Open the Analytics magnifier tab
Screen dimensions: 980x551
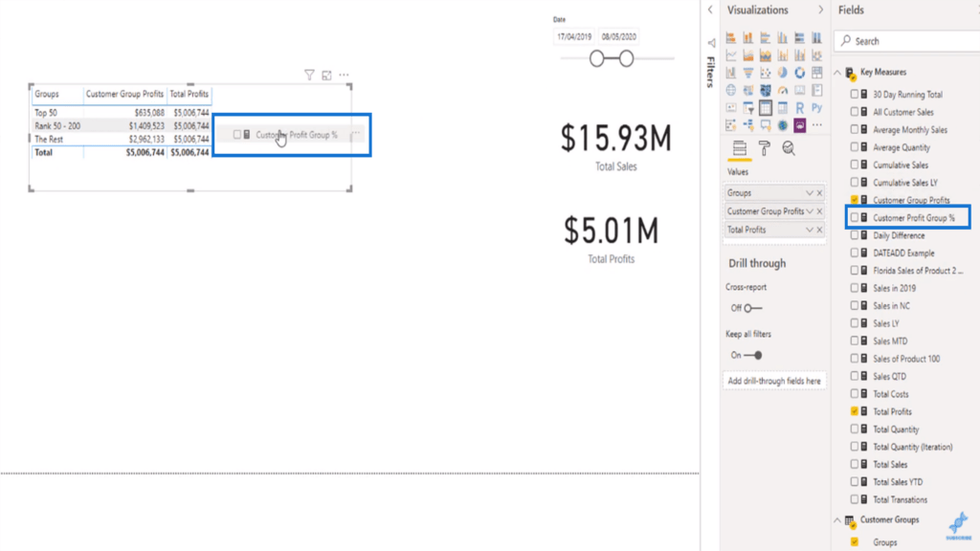[789, 148]
